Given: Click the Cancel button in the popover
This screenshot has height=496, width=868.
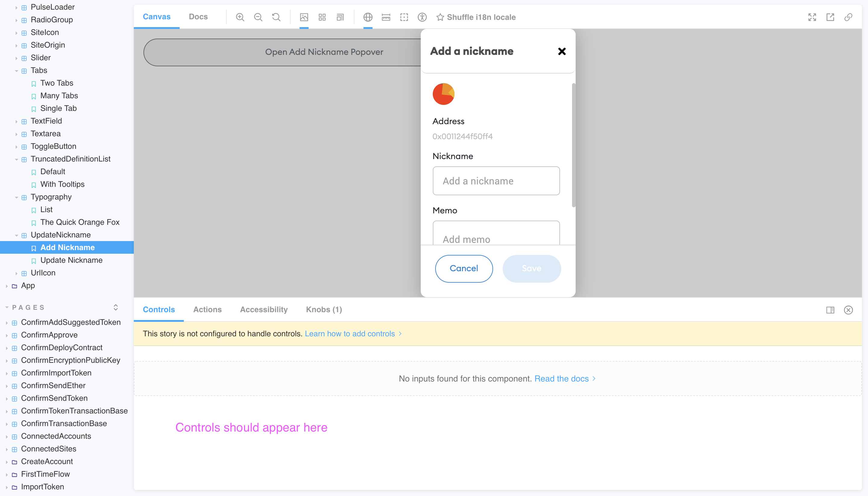Looking at the screenshot, I should (x=464, y=268).
